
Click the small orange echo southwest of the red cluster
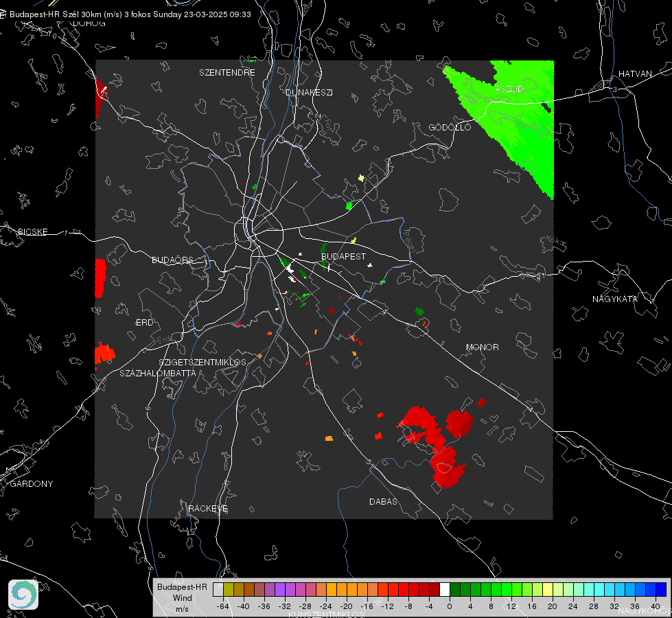329,438
